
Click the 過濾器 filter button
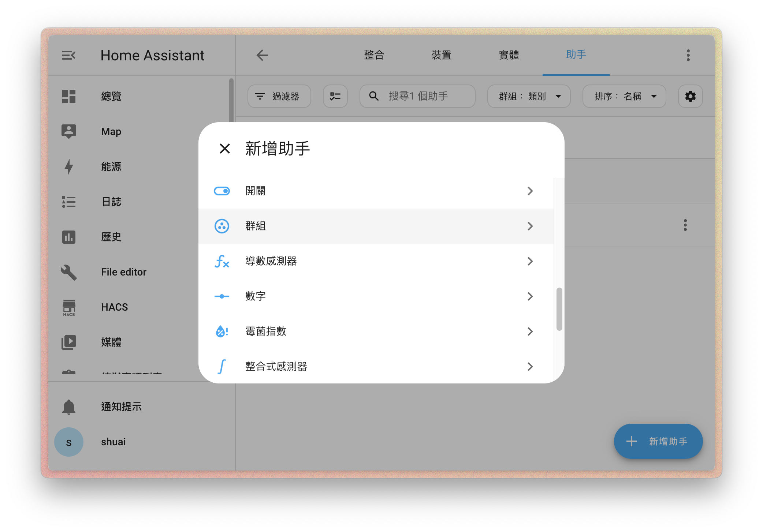(278, 95)
